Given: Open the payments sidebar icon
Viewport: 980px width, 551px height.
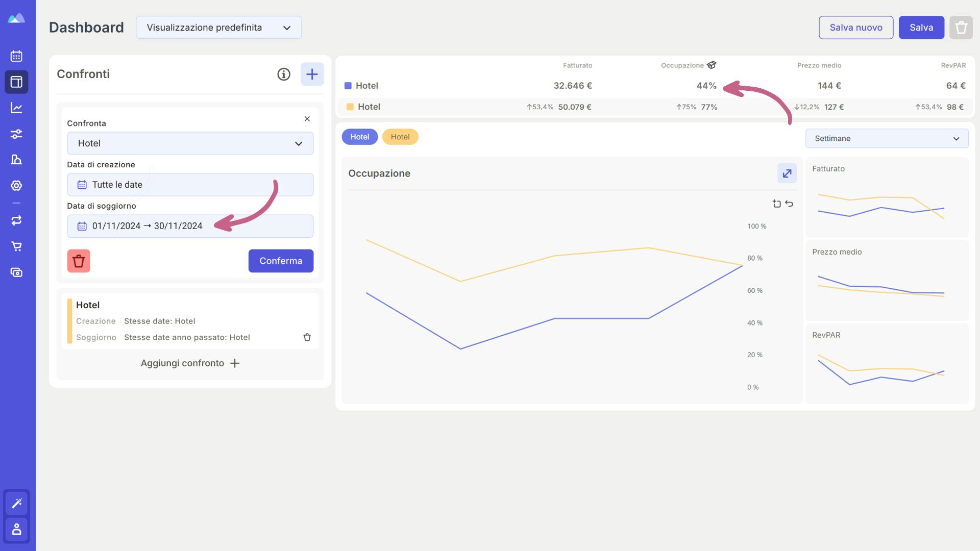Looking at the screenshot, I should click(x=16, y=272).
